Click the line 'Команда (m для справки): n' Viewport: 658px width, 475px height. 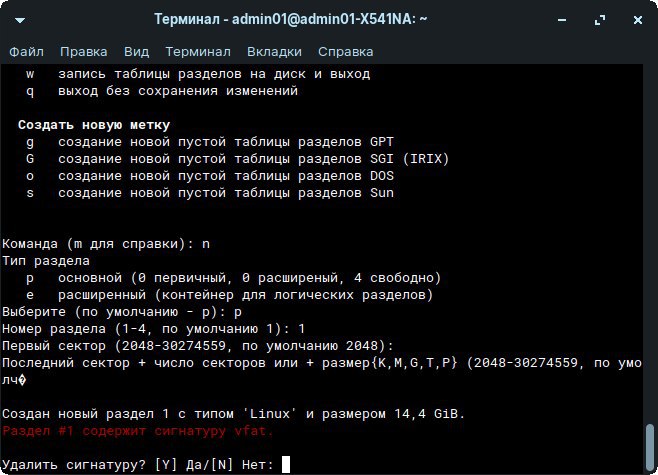click(x=106, y=244)
